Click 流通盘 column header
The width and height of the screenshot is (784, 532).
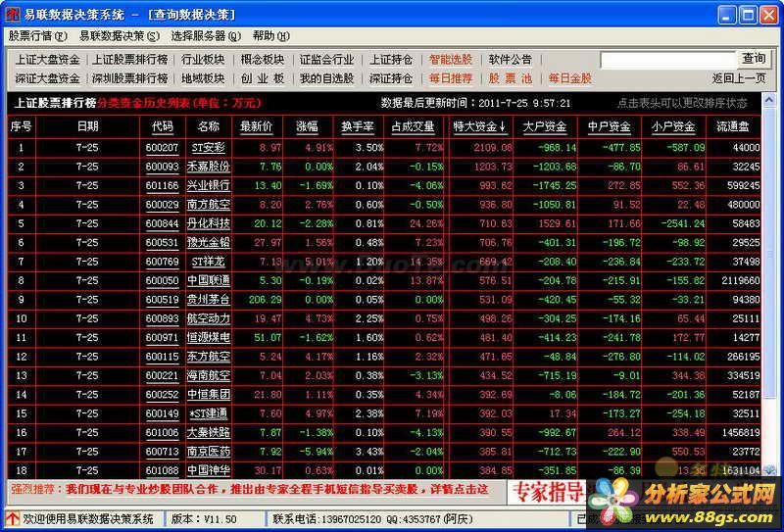(x=732, y=126)
